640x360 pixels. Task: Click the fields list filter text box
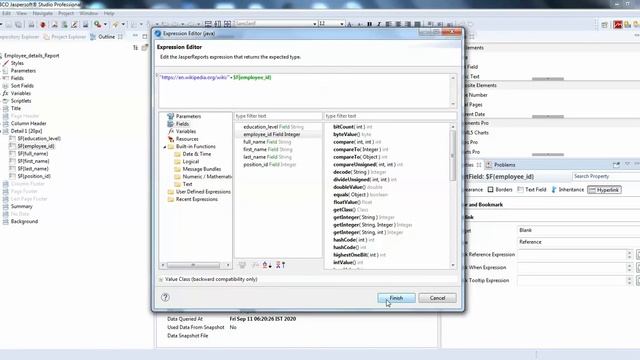pyautogui.click(x=278, y=116)
